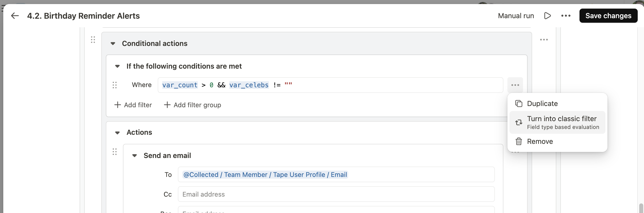Viewport: 644px width, 213px height.
Task: Select Duplicate from the context menu
Action: (x=542, y=103)
